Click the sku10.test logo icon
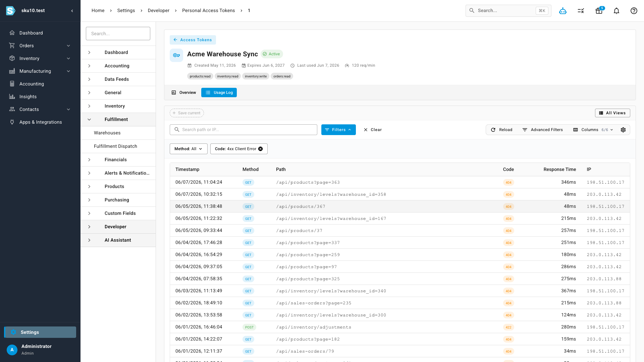This screenshot has height=362, width=644. (11, 11)
